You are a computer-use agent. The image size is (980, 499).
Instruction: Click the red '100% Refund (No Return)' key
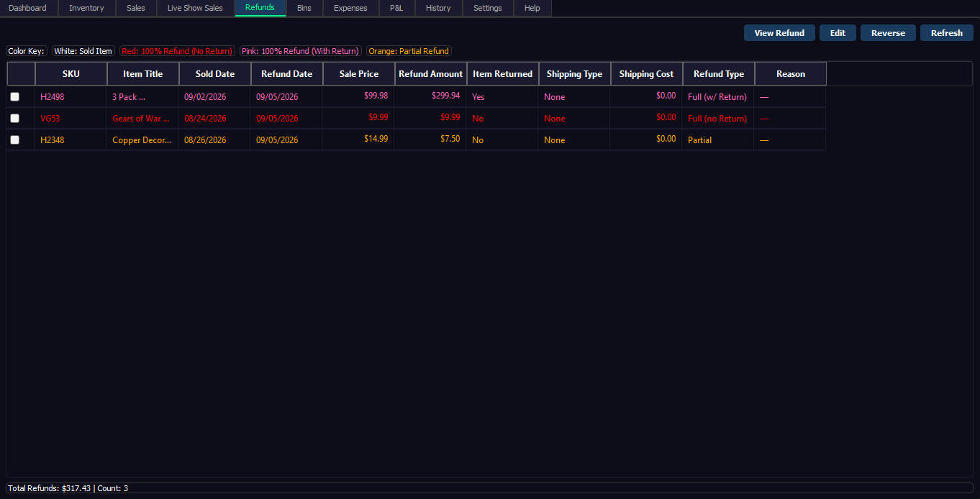pos(177,51)
